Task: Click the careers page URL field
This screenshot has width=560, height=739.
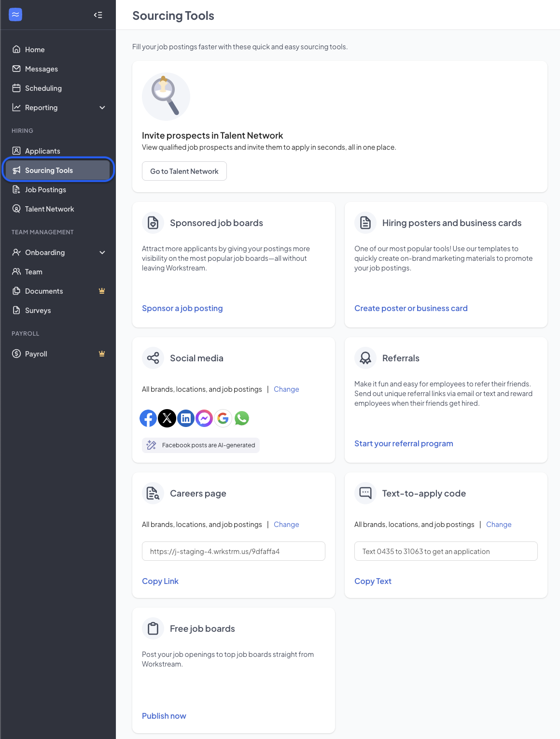Action: pos(234,552)
